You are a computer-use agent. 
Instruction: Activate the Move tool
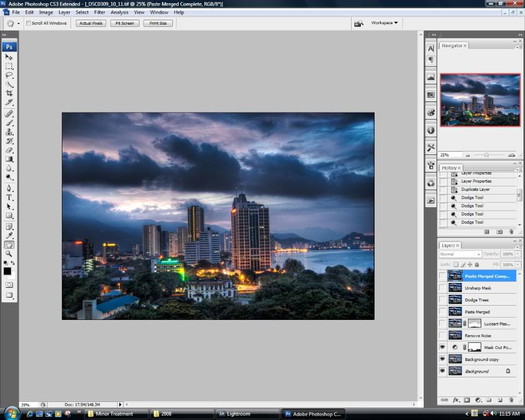(x=9, y=57)
